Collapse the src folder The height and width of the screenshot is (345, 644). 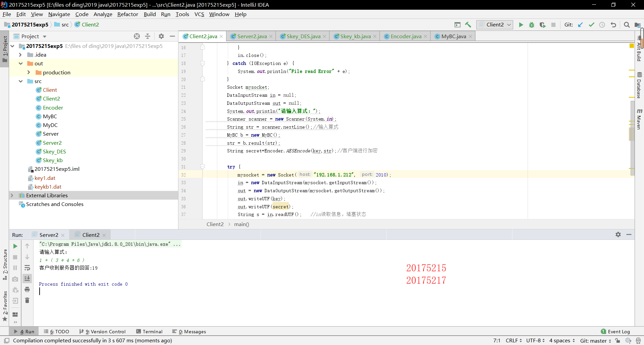click(20, 81)
